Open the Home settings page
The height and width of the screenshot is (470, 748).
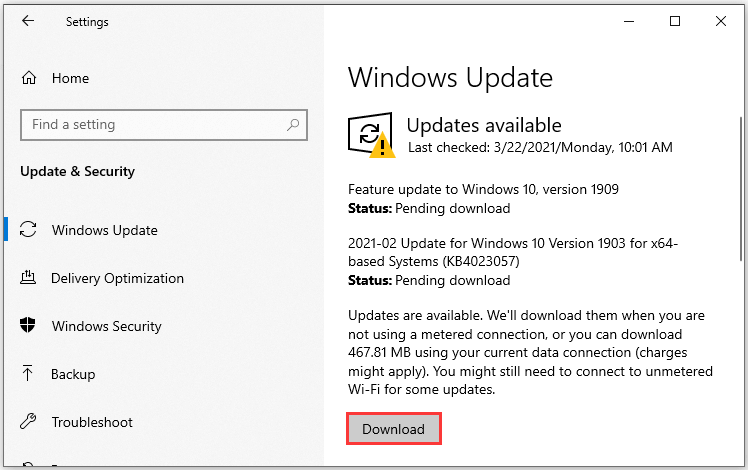70,78
